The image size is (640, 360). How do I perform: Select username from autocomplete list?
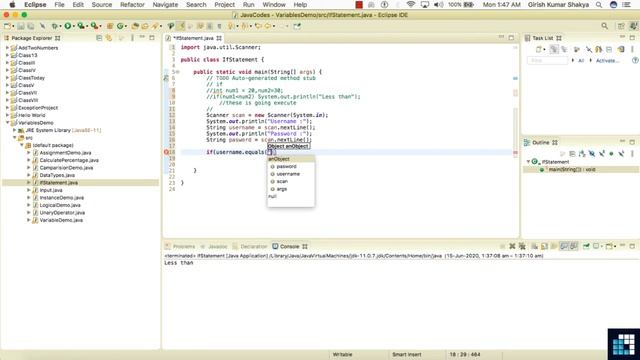(x=291, y=174)
